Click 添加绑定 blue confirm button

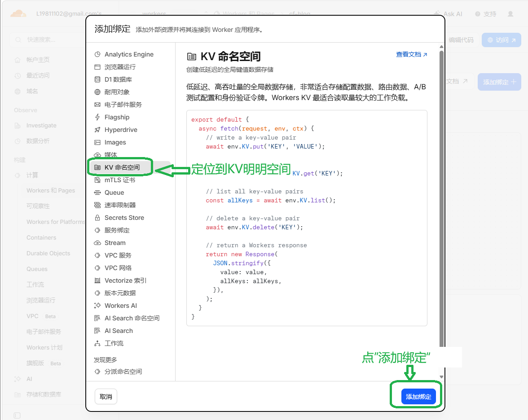pyautogui.click(x=418, y=397)
